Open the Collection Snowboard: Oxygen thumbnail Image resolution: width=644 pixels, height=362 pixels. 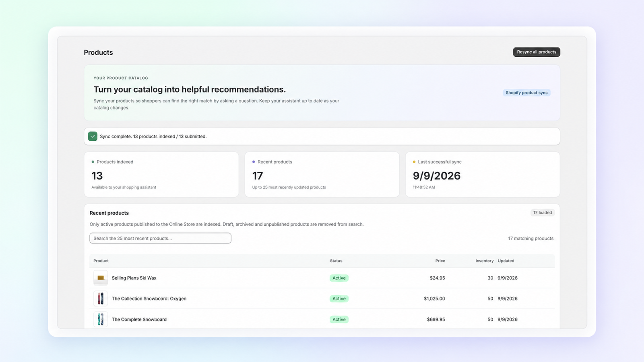tap(101, 298)
